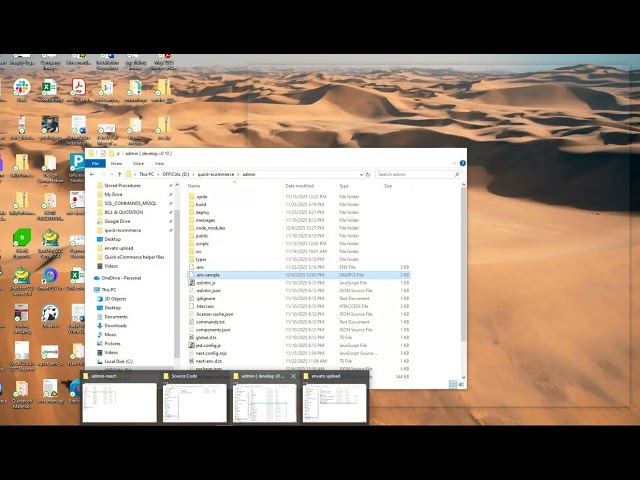This screenshot has width=640, height=480.
Task: Click the blue Help question-mark icon
Action: pos(462,163)
